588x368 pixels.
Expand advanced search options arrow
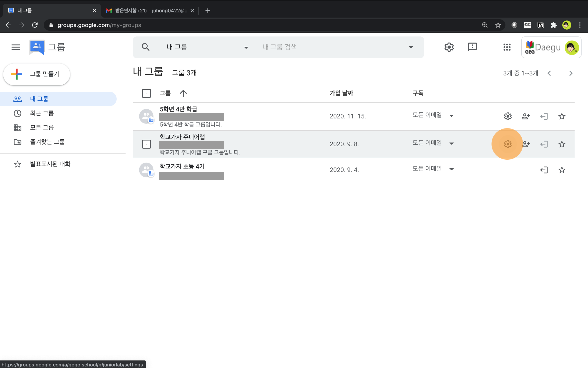(x=411, y=47)
